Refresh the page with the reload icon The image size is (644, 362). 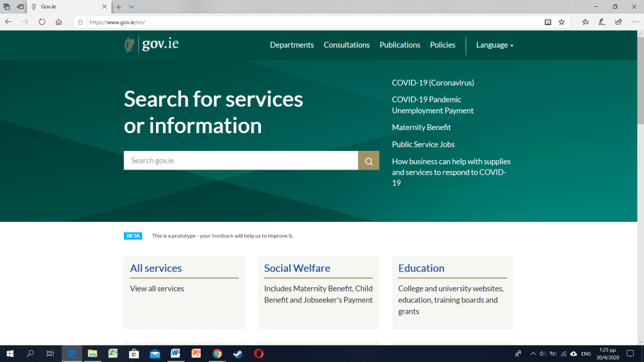(x=42, y=21)
